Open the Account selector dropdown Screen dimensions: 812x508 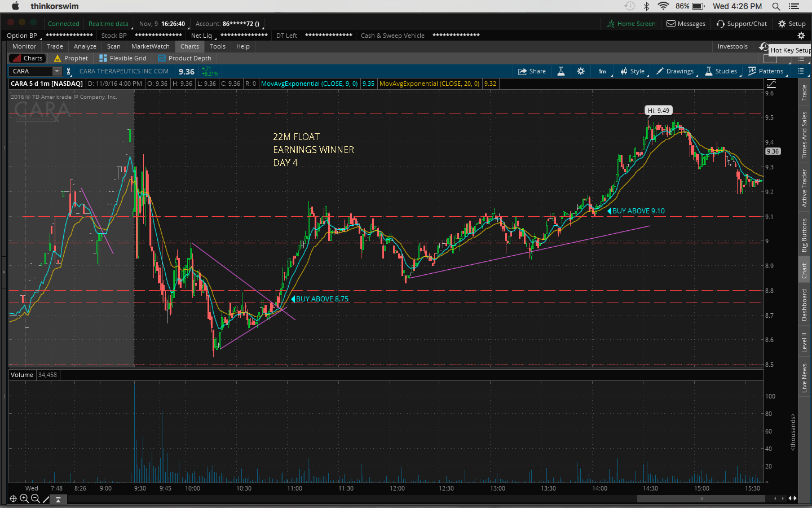pos(228,24)
